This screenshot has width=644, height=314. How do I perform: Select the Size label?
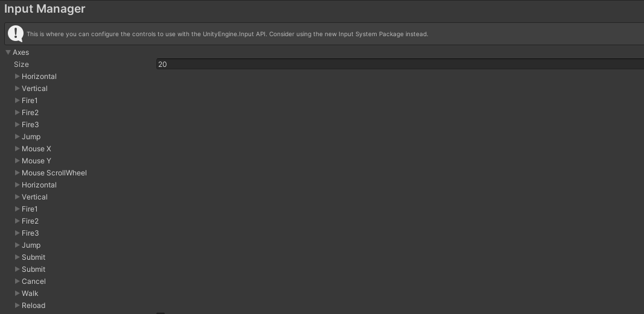pos(21,64)
